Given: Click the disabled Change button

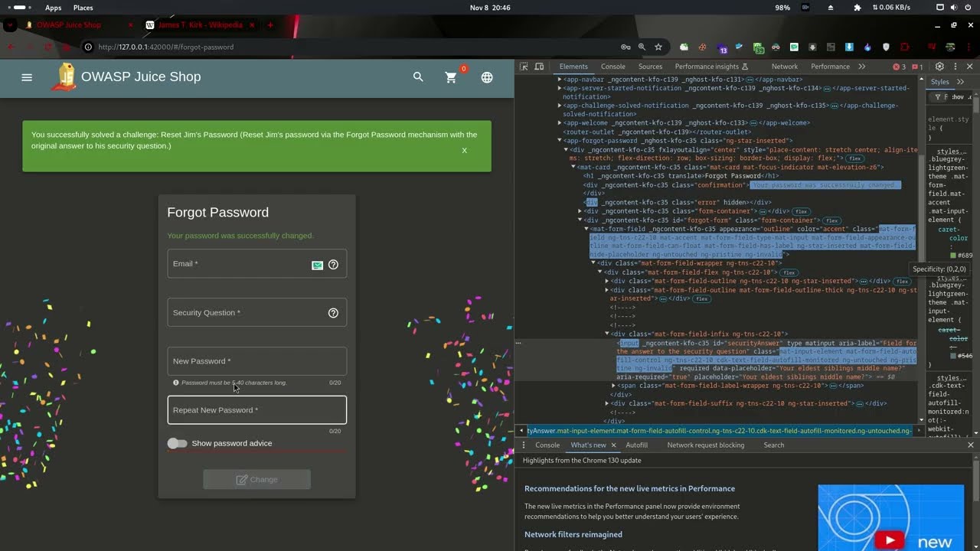Looking at the screenshot, I should pyautogui.click(x=256, y=480).
